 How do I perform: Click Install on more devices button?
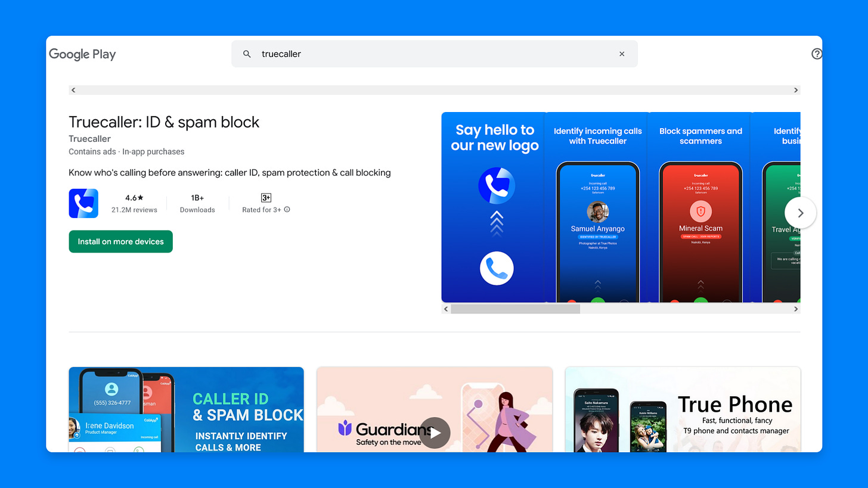[120, 241]
